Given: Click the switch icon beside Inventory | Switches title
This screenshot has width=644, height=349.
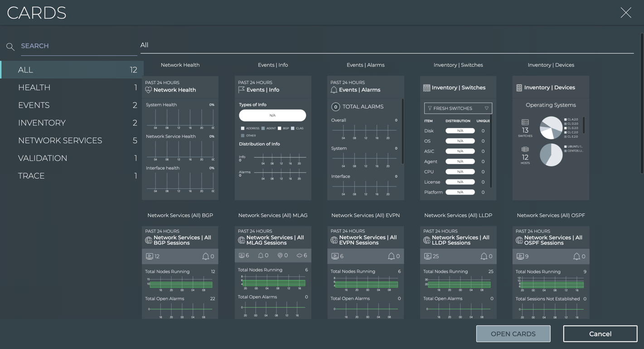Looking at the screenshot, I should [x=426, y=88].
